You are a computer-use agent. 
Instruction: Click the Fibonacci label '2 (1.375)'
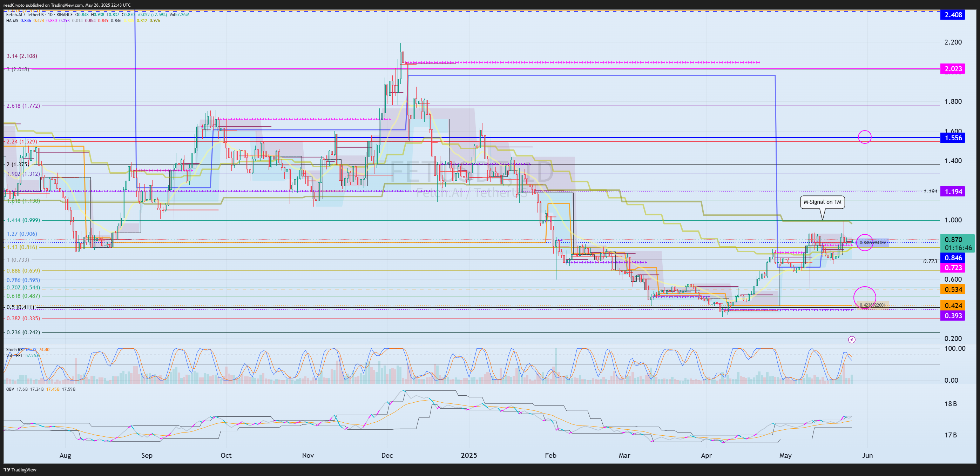coord(18,165)
